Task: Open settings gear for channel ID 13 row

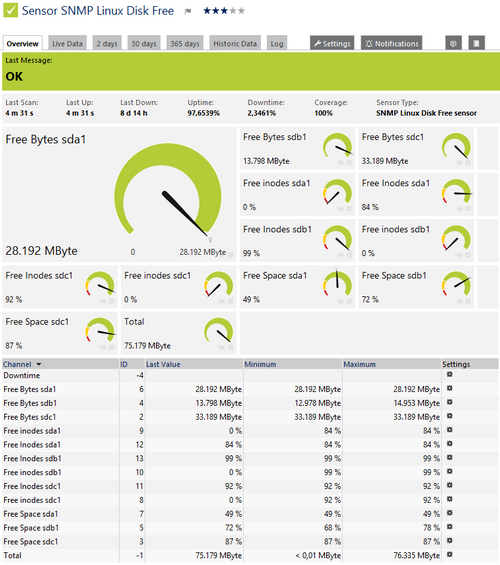Action: (450, 458)
